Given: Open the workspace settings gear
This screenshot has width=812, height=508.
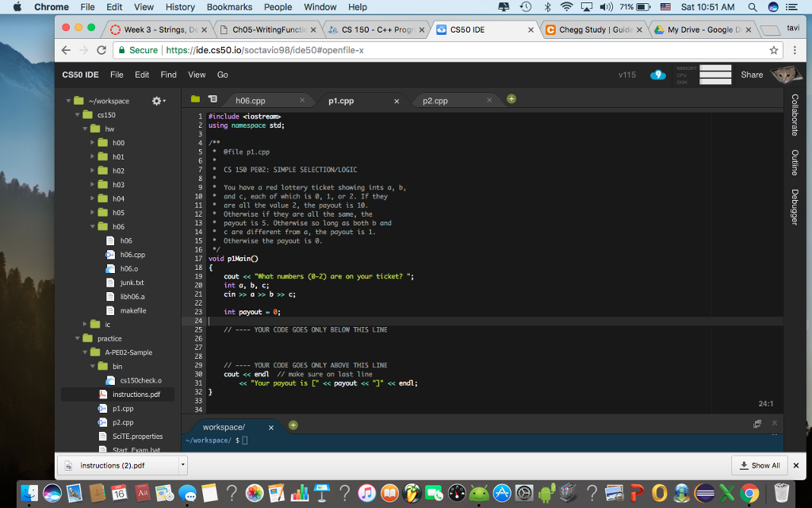Looking at the screenshot, I should coord(157,102).
